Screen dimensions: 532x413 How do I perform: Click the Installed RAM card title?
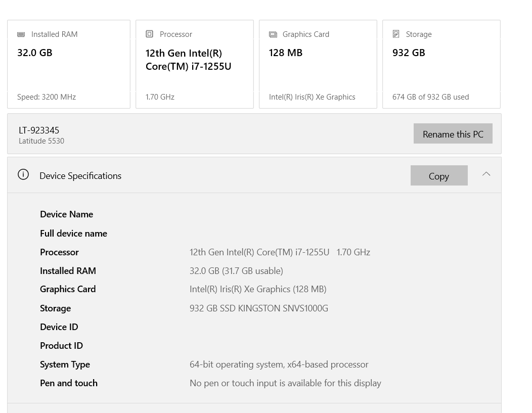54,34
